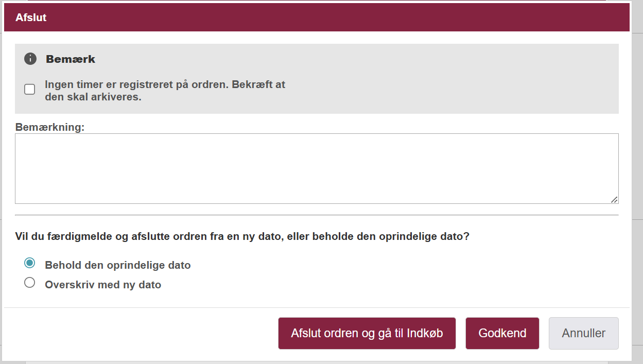Click the horizontal divider below the text area
Viewport: 643px width, 364px height.
tap(316, 215)
